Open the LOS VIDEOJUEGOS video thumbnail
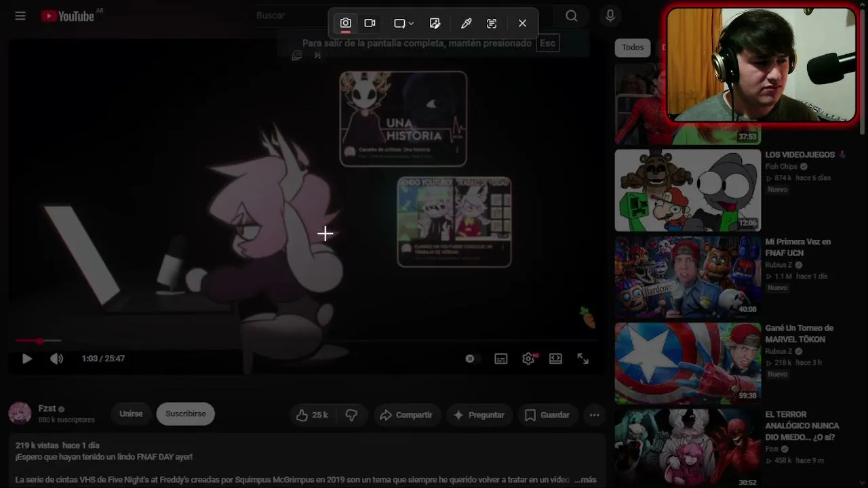This screenshot has width=868, height=488. 688,190
